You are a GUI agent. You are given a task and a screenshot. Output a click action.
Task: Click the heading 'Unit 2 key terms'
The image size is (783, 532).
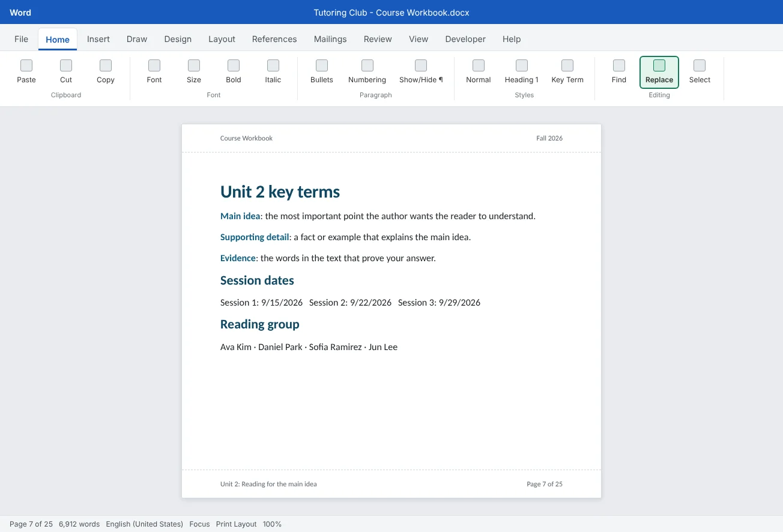coord(280,192)
